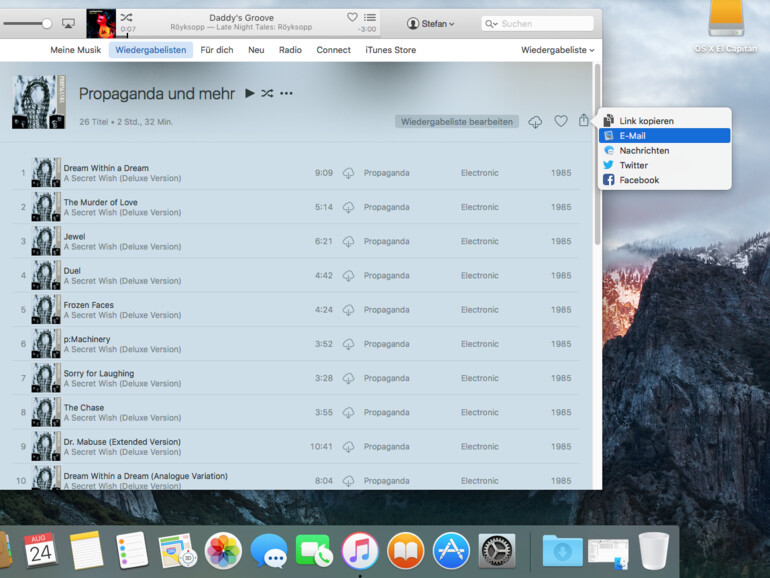Screen dimensions: 770x578
Task: Click the playlist cover artwork
Action: 39,102
